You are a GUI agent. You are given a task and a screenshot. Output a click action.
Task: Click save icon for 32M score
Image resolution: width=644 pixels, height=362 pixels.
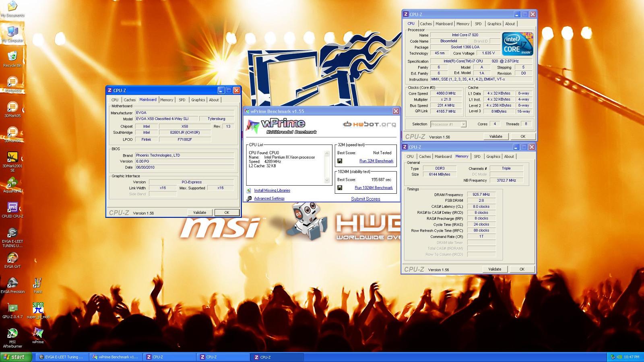340,161
